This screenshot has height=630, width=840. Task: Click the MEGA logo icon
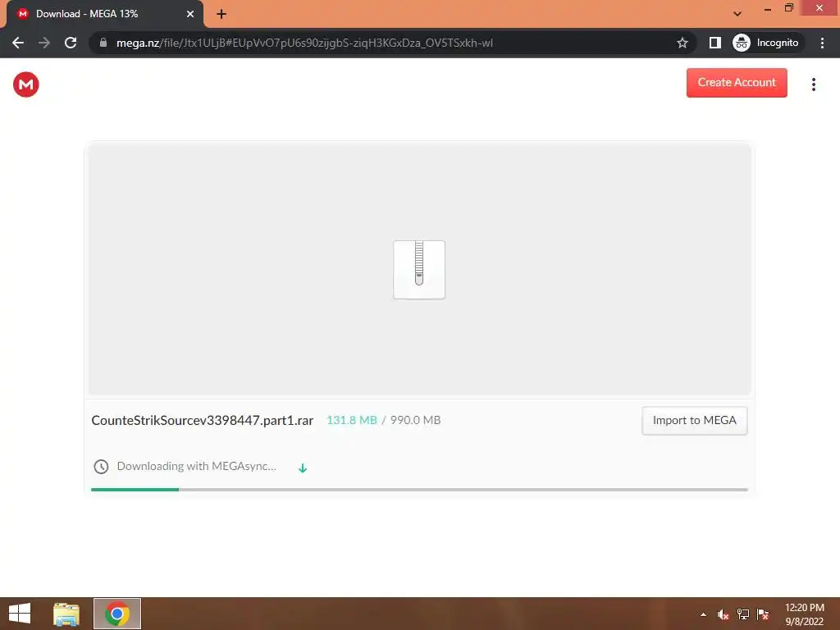(25, 84)
